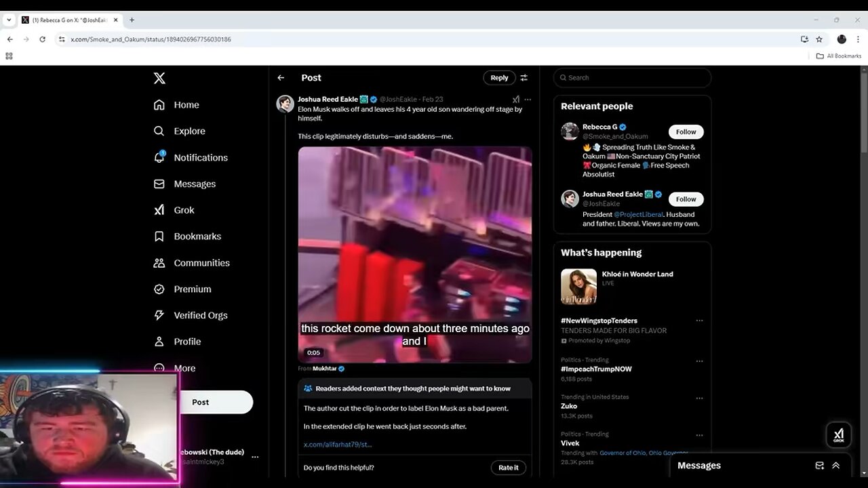Click the Profile person icon
This screenshot has height=488, width=868.
[159, 342]
